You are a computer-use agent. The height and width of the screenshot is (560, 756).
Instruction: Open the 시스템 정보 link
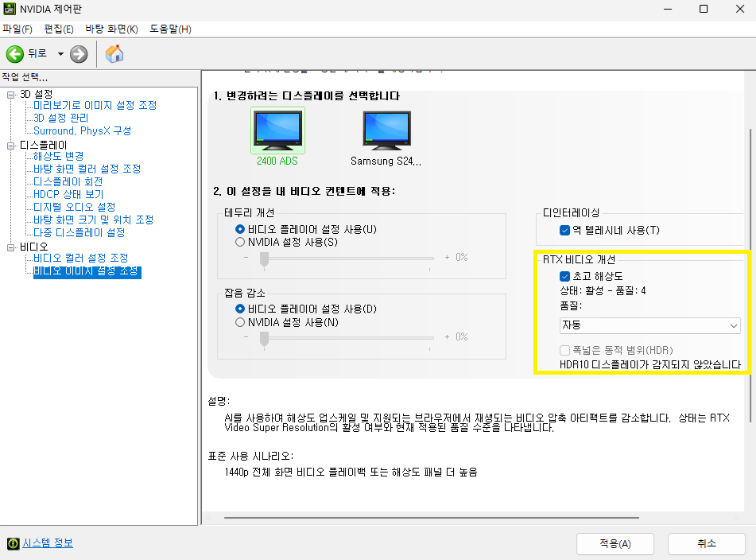click(x=48, y=542)
